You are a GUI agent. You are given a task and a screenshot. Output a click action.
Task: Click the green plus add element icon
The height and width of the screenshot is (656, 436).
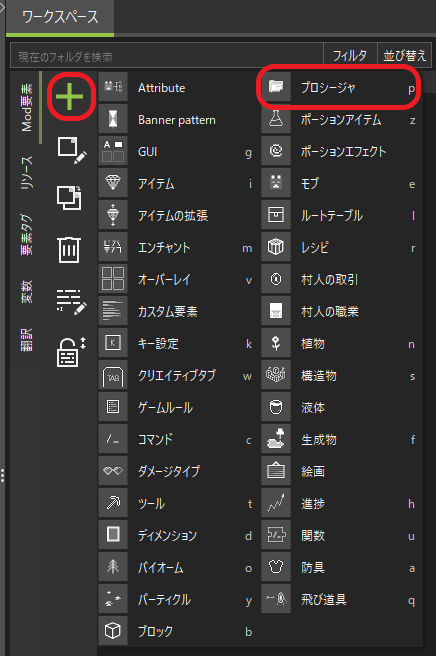(69, 96)
